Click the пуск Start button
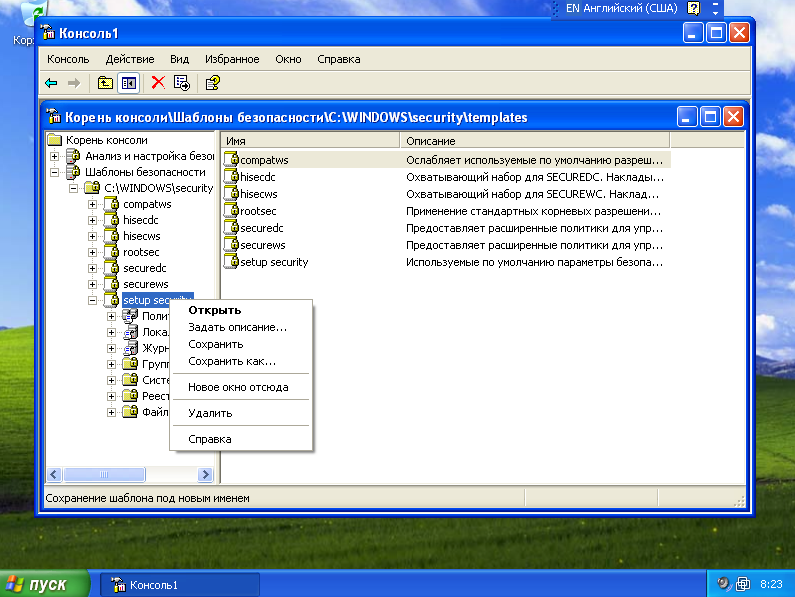The height and width of the screenshot is (597, 795). (x=45, y=584)
